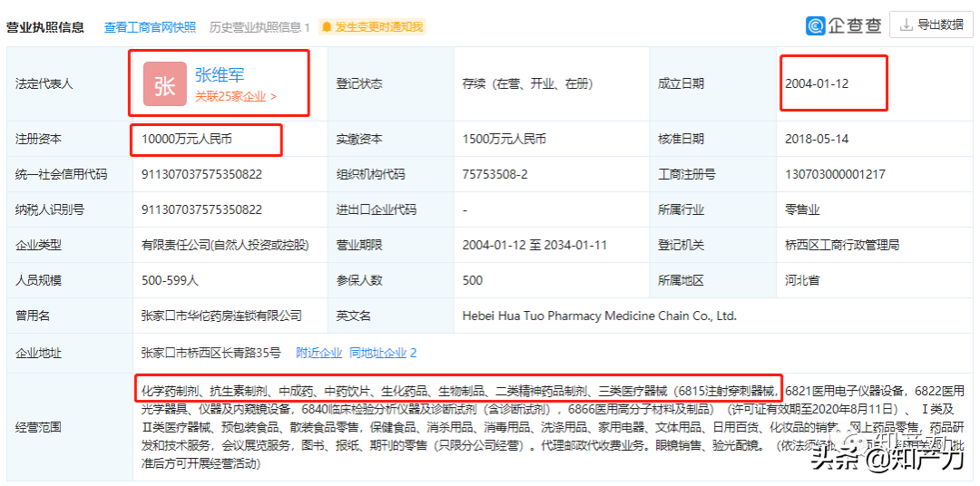Select address 张家口市桥西区长青路35号
Screen dimensions: 980x486
[211, 353]
